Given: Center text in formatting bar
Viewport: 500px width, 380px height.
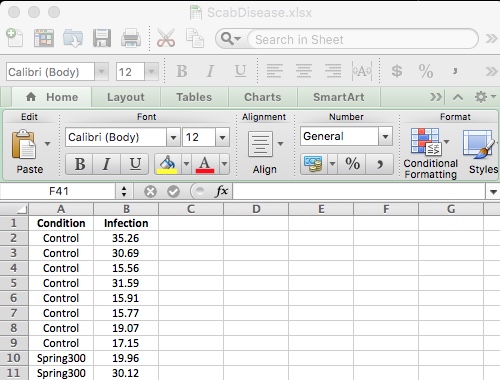Looking at the screenshot, I should [x=304, y=71].
